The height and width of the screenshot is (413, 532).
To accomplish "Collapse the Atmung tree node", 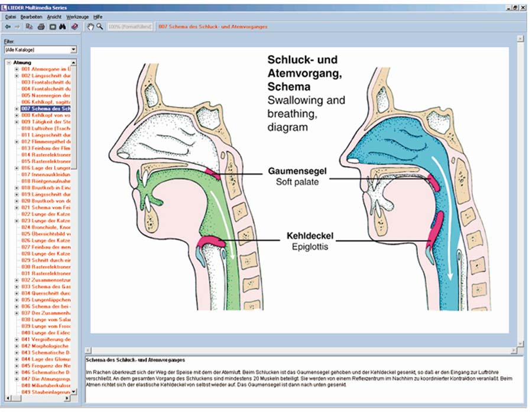I will (x=8, y=63).
